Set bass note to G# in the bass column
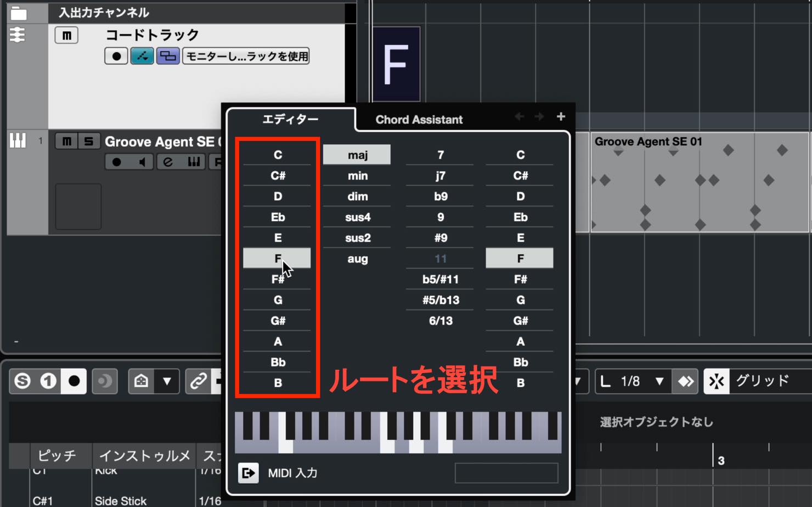 click(520, 321)
